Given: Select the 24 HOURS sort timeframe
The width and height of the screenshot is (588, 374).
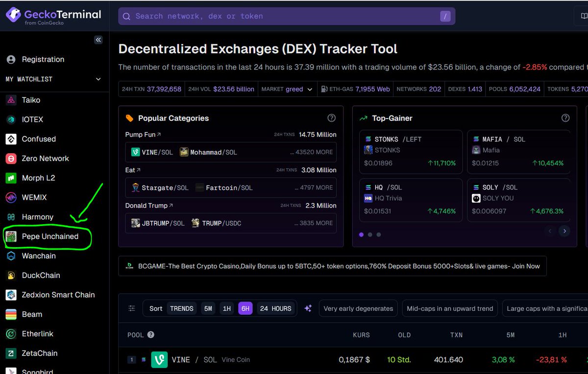Looking at the screenshot, I should [x=275, y=308].
